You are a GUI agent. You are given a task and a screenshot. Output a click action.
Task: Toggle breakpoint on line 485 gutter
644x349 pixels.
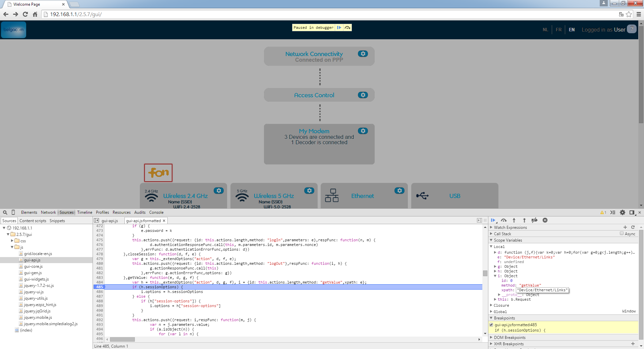click(x=99, y=287)
